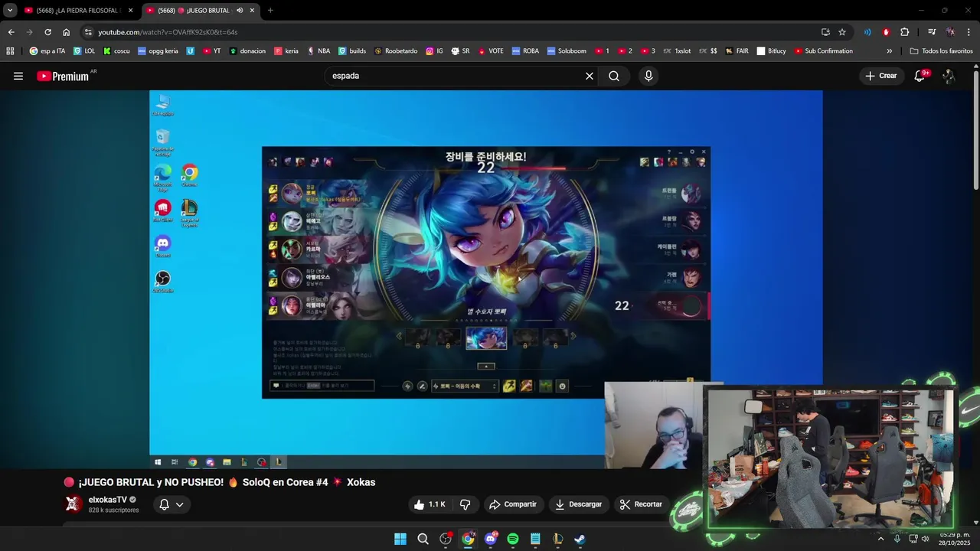Open 'Roobetardo' bookmark
This screenshot has width=980, height=551.
(x=396, y=51)
